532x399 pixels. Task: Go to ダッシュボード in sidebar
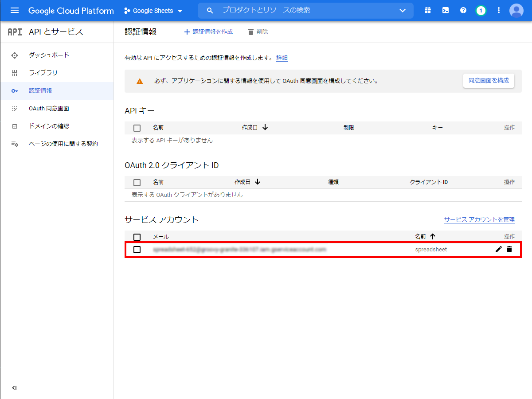49,55
